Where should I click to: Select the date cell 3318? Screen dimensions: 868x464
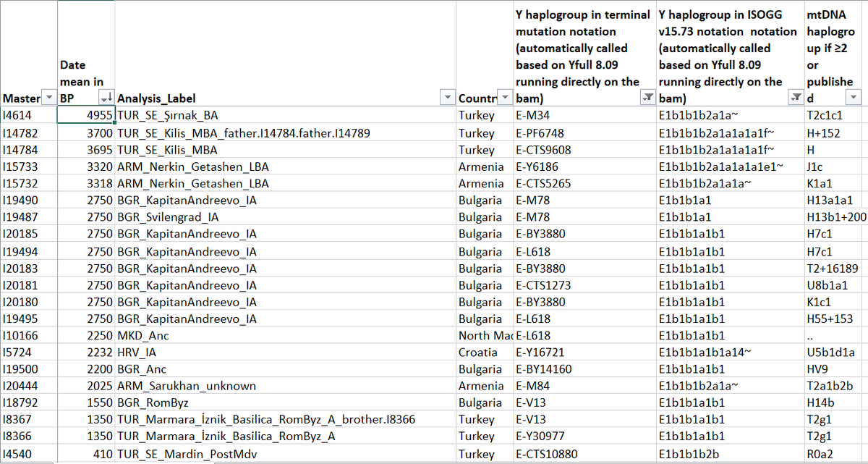point(86,183)
